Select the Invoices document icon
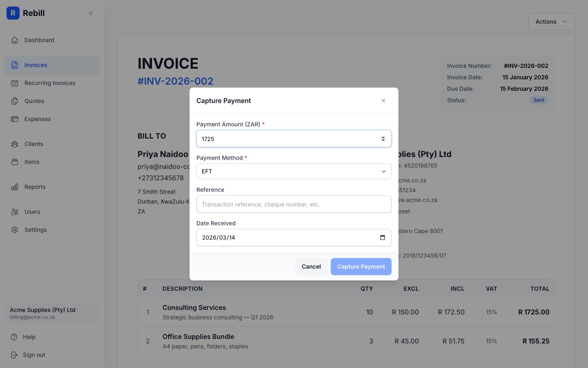 tap(15, 65)
